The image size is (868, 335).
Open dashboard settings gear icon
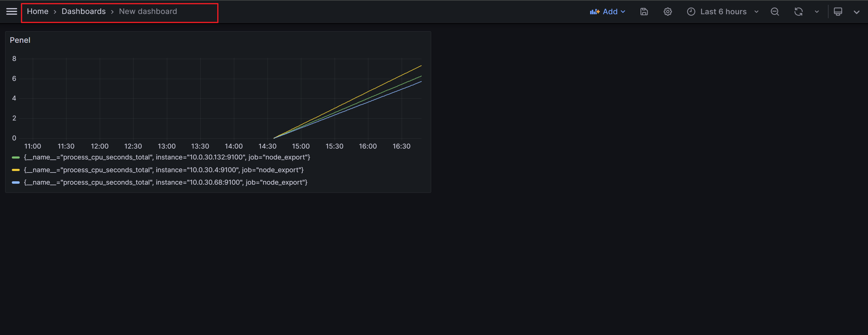pyautogui.click(x=667, y=12)
